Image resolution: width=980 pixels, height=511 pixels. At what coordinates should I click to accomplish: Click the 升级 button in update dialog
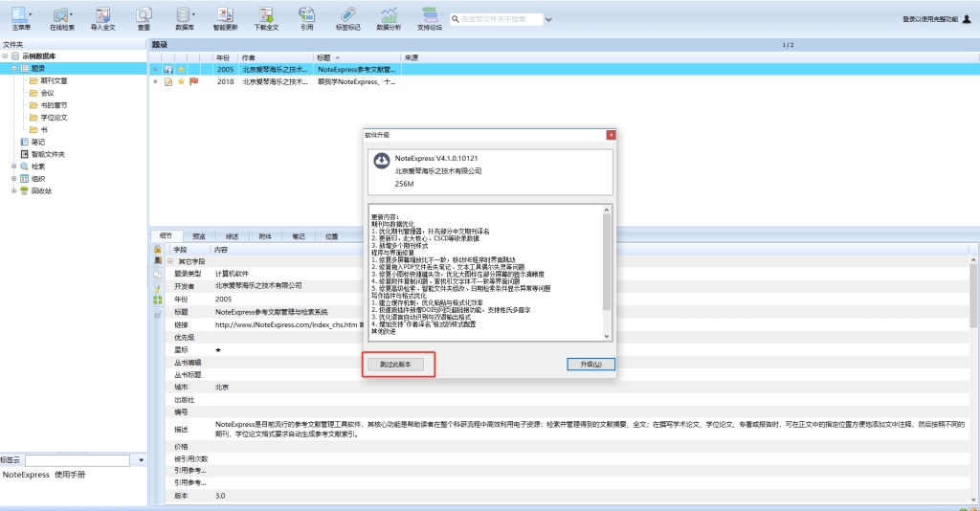[x=590, y=365]
